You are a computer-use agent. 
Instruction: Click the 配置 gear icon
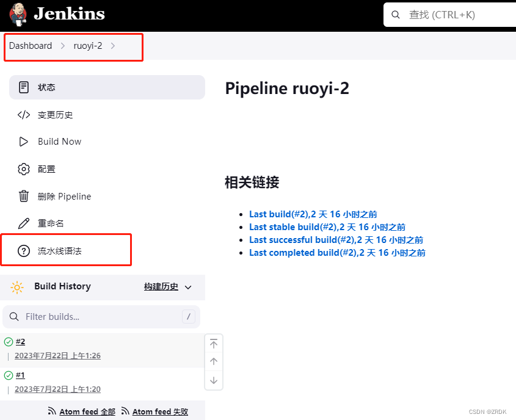point(24,169)
